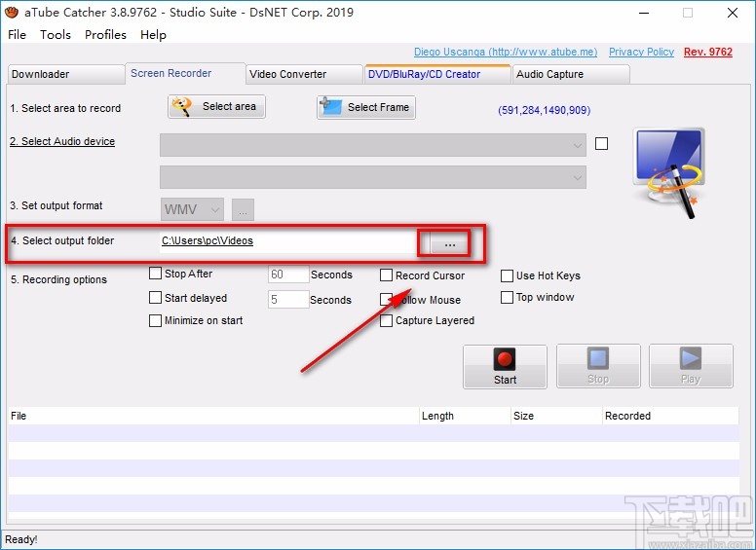Open the WMV output format dropdown
The width and height of the screenshot is (756, 550).
(x=192, y=209)
